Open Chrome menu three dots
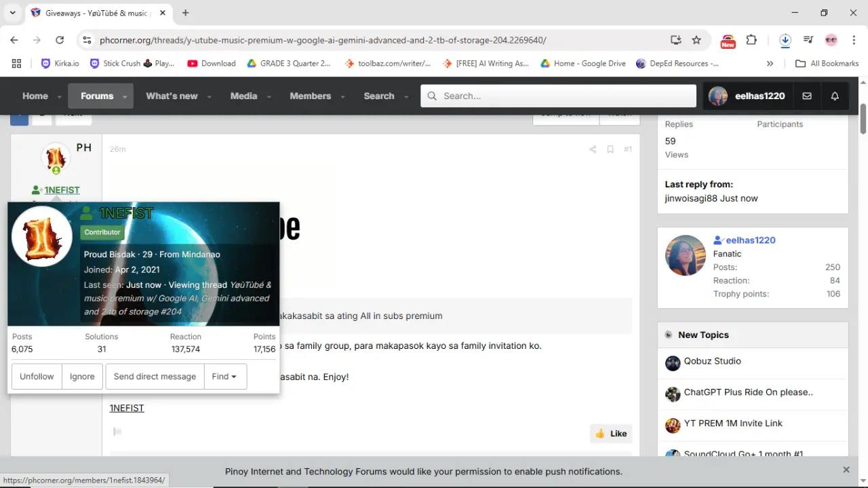The height and width of the screenshot is (488, 868). coord(854,40)
